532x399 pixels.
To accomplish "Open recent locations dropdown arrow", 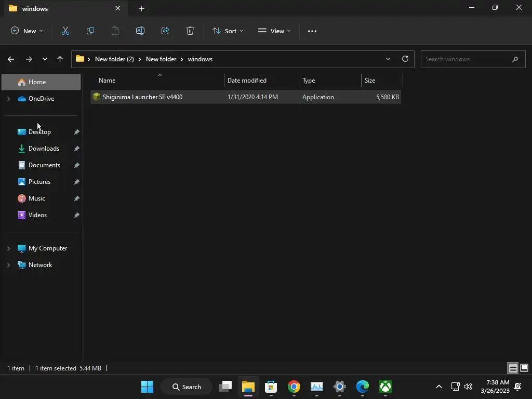I will pyautogui.click(x=45, y=59).
